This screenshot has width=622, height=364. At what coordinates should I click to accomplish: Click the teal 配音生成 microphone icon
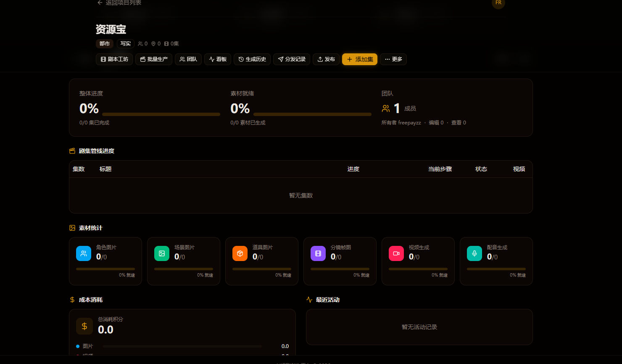(474, 253)
